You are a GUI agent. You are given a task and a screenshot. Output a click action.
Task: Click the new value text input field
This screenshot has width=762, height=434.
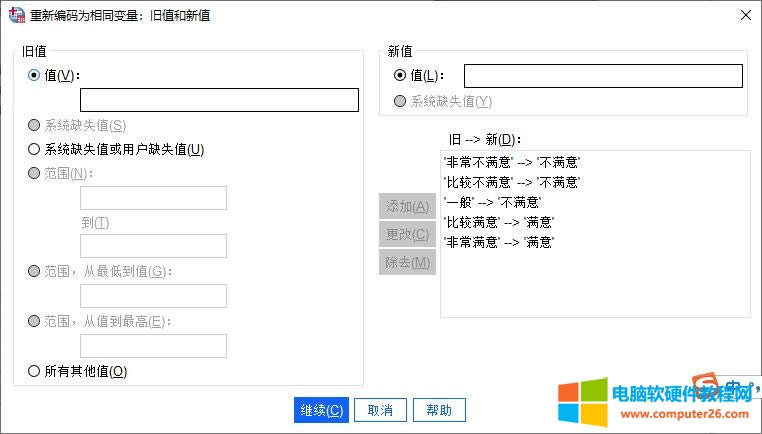pos(603,76)
